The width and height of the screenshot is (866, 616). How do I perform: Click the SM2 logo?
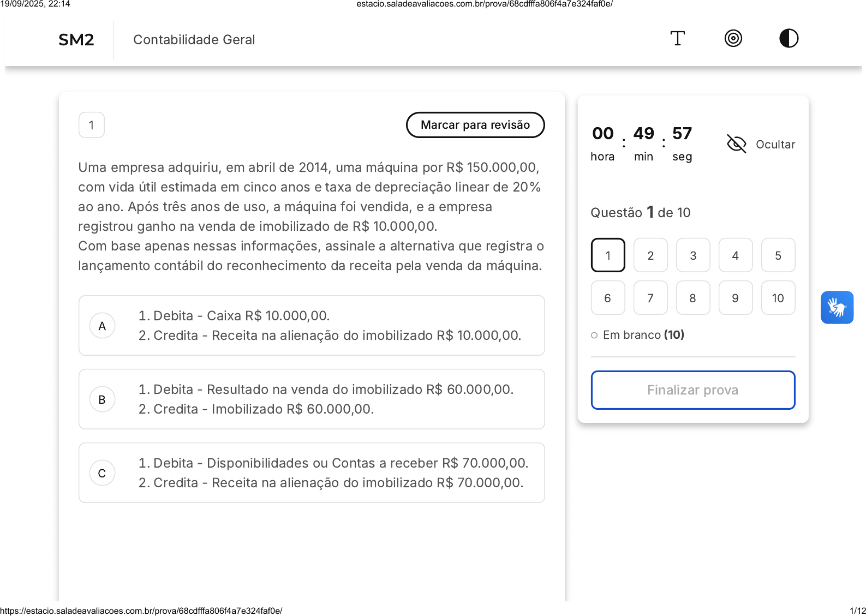click(76, 40)
